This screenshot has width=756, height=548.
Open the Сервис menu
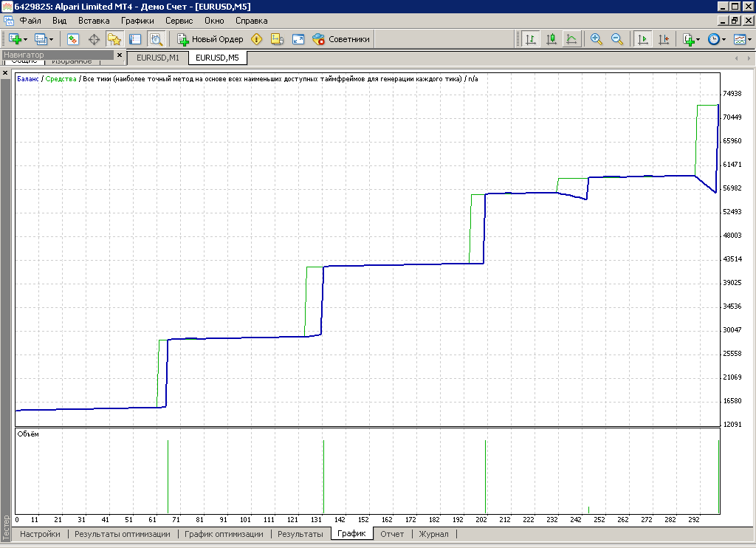pos(179,21)
